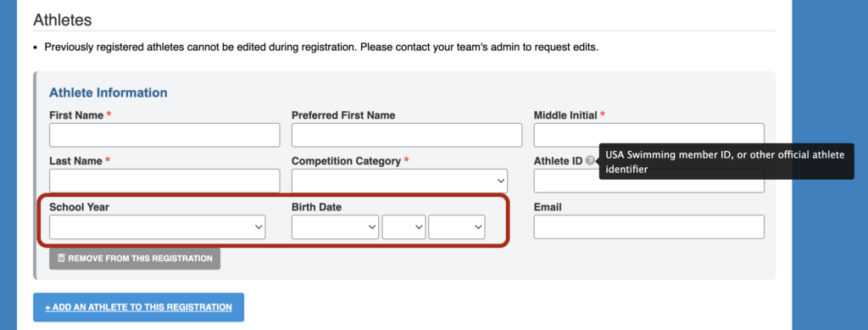This screenshot has height=330, width=868.
Task: Add an athlete to this registration
Action: (x=138, y=307)
